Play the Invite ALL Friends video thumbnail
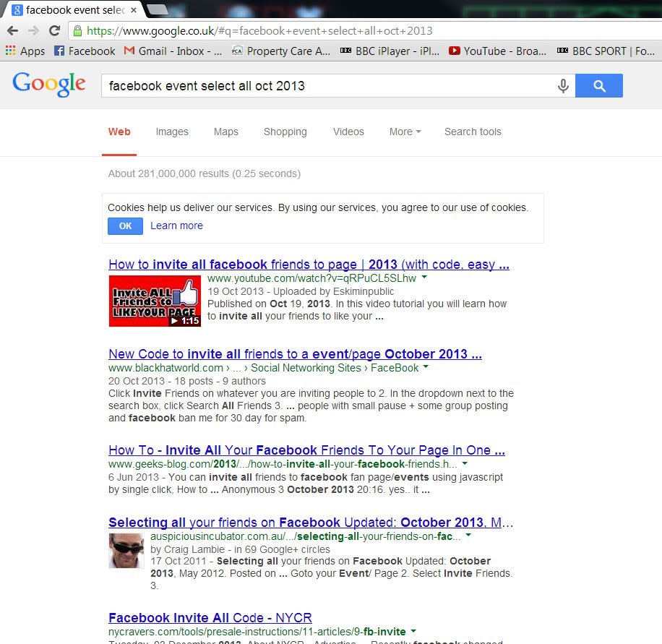The width and height of the screenshot is (662, 644). 155,301
